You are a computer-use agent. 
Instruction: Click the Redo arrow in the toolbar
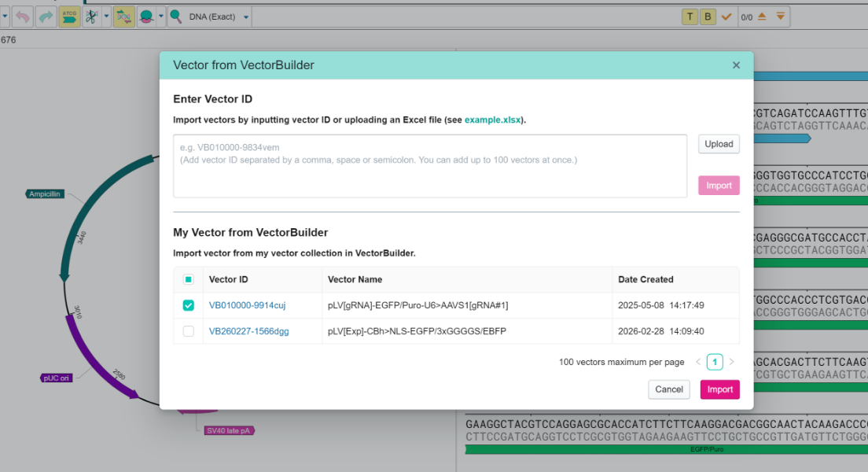(46, 17)
